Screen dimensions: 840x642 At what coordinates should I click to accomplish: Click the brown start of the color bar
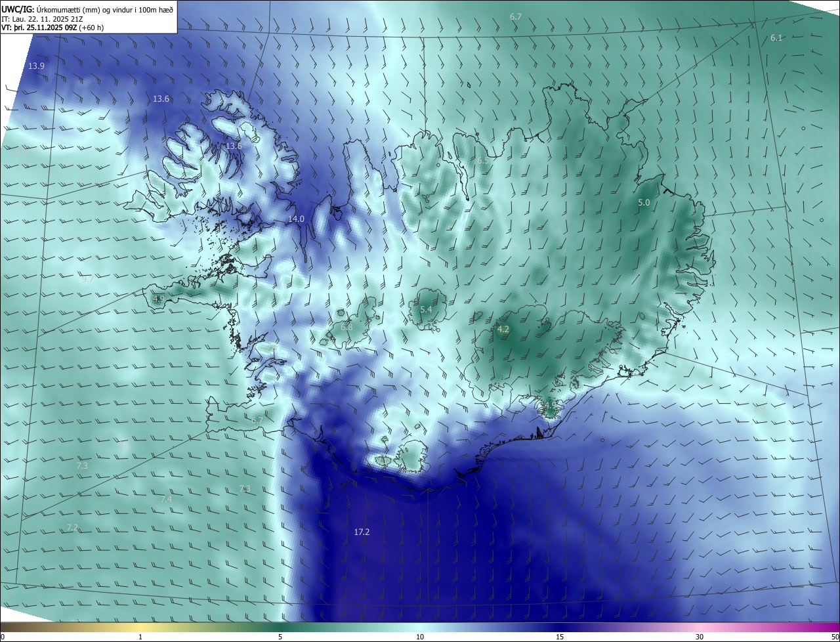point(10,627)
